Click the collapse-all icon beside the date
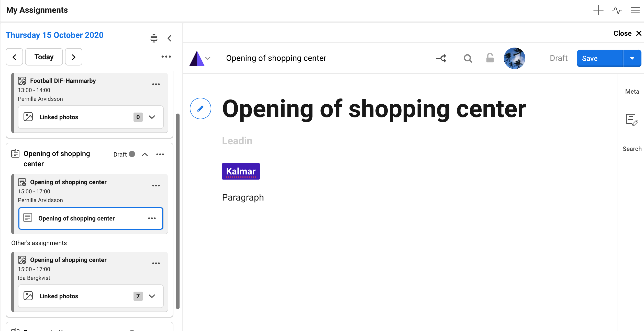 point(154,38)
